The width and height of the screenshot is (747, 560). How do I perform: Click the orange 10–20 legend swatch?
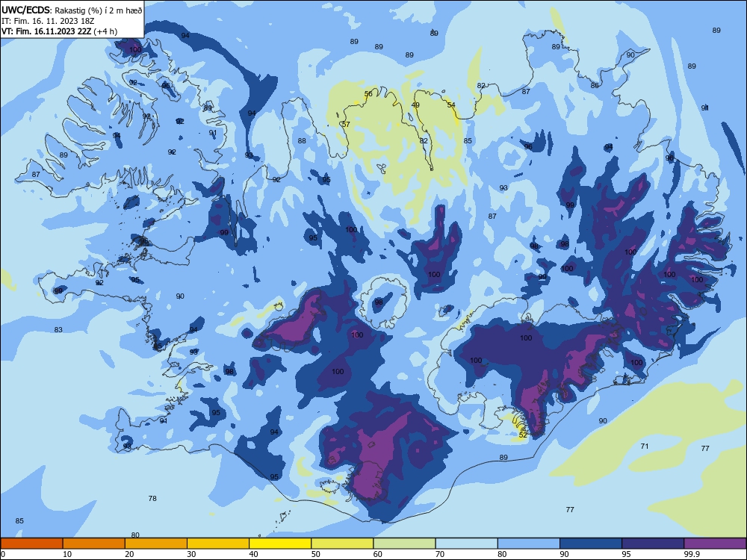click(94, 544)
